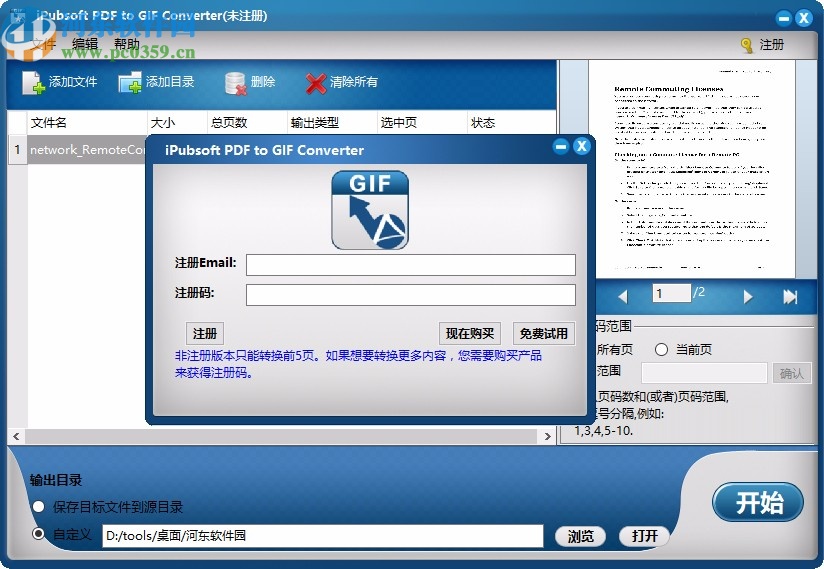Click the 状态 column header
The height and width of the screenshot is (569, 824).
pyautogui.click(x=511, y=122)
